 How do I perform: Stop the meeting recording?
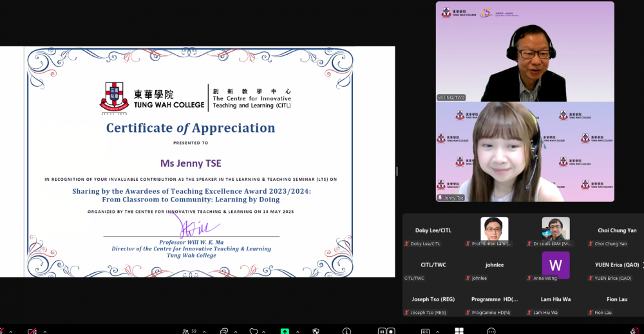point(391,331)
